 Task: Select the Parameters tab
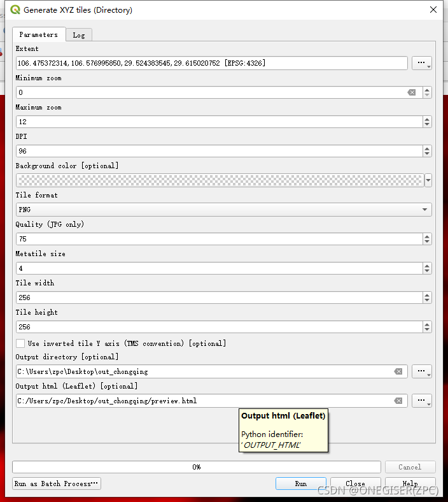coord(39,34)
